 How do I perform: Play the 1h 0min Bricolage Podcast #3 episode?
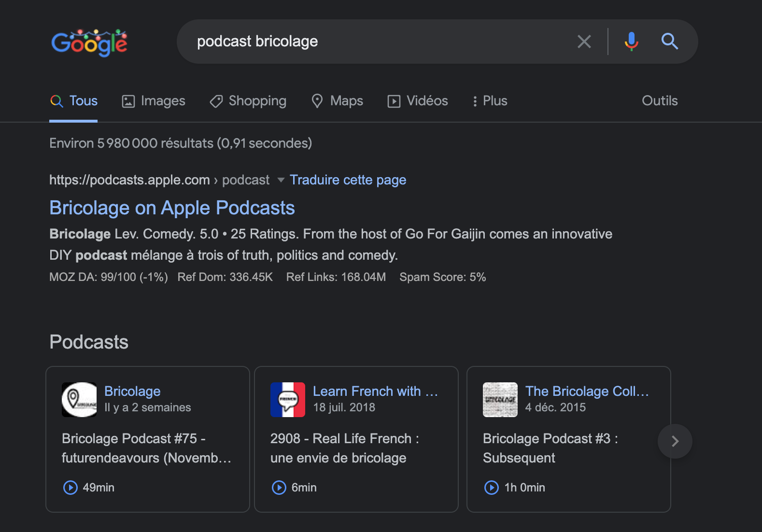pyautogui.click(x=492, y=488)
